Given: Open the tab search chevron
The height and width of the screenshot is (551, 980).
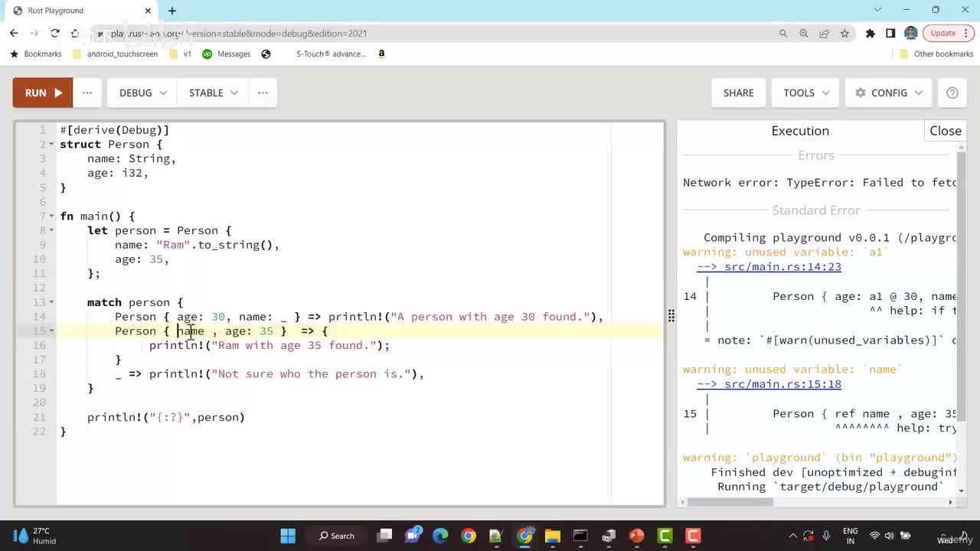Looking at the screenshot, I should tap(877, 10).
